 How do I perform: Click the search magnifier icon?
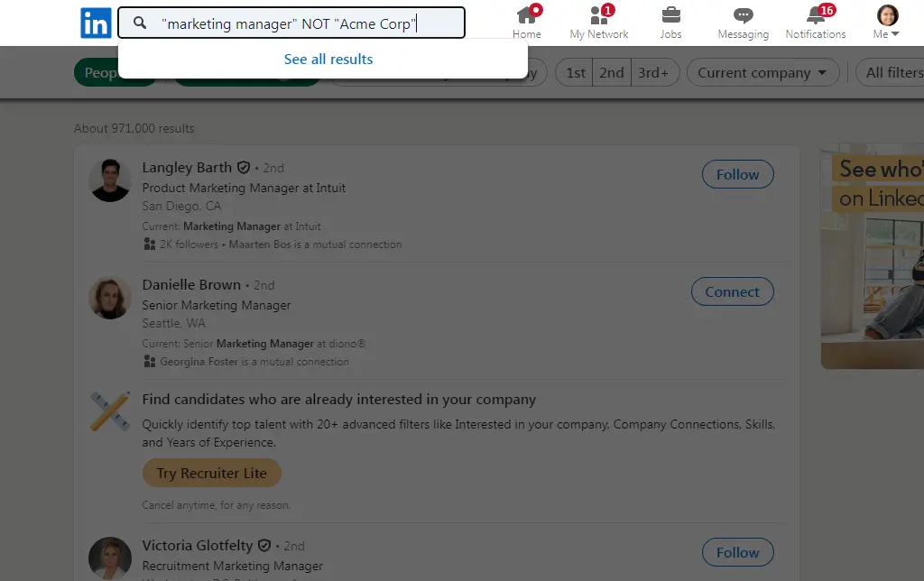(x=140, y=23)
